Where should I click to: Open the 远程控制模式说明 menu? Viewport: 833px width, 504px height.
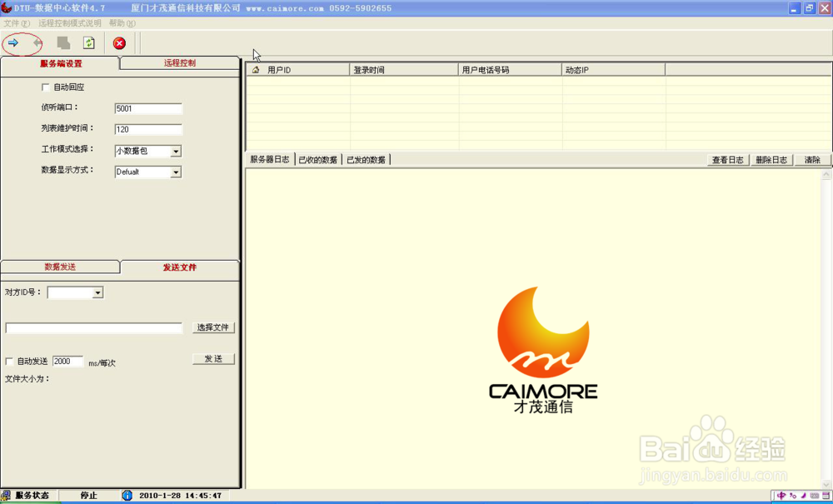point(70,23)
